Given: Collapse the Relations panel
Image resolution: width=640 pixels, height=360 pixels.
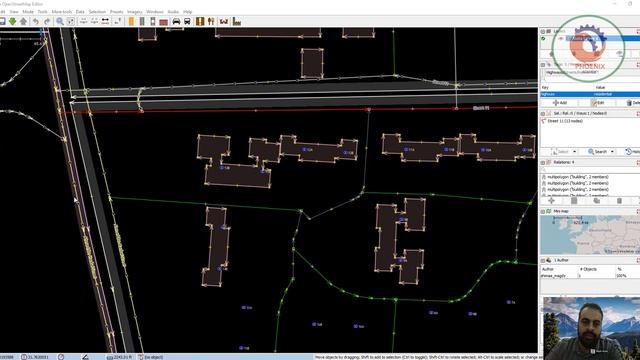Looking at the screenshot, I should coord(543,162).
